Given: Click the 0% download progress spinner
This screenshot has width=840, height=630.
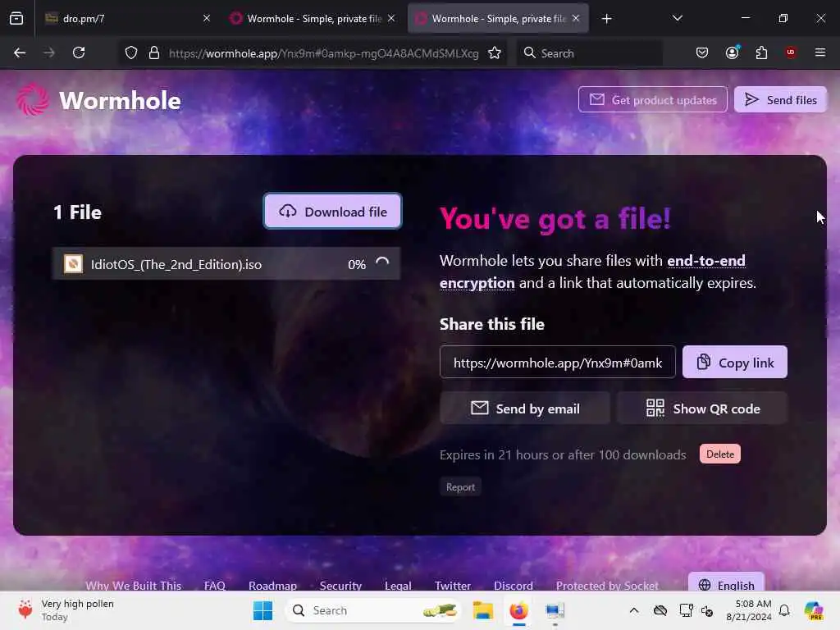Looking at the screenshot, I should click(x=382, y=263).
